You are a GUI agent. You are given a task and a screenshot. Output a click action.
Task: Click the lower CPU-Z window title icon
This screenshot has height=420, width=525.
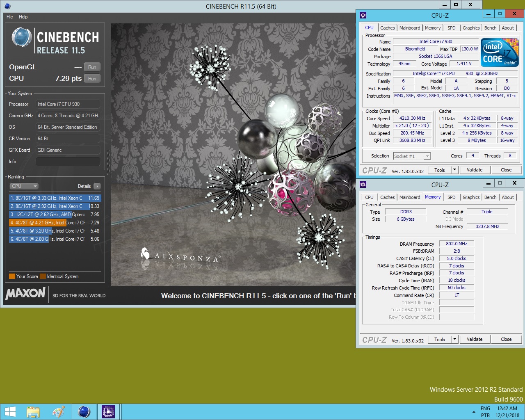click(363, 184)
